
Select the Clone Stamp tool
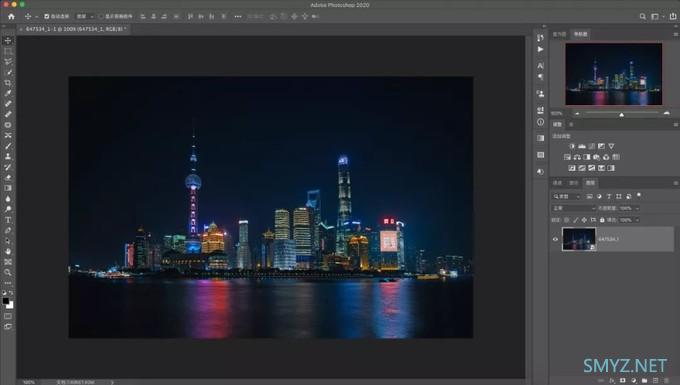[x=8, y=157]
